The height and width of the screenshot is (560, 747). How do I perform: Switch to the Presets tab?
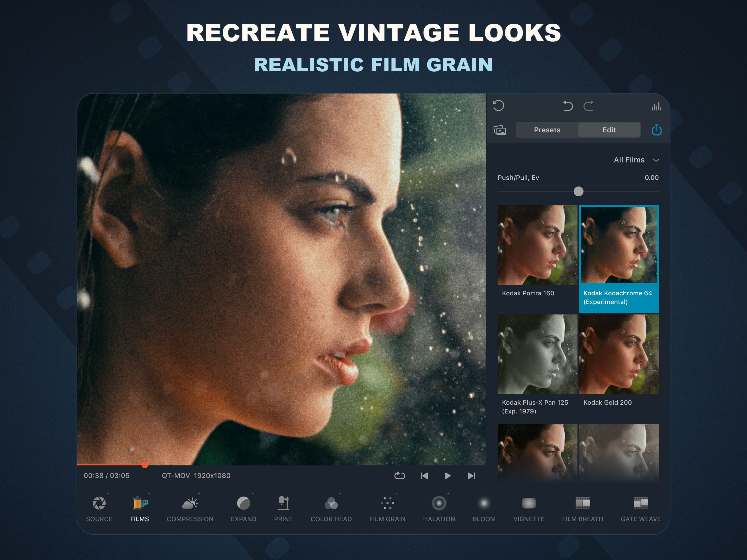[x=547, y=130]
